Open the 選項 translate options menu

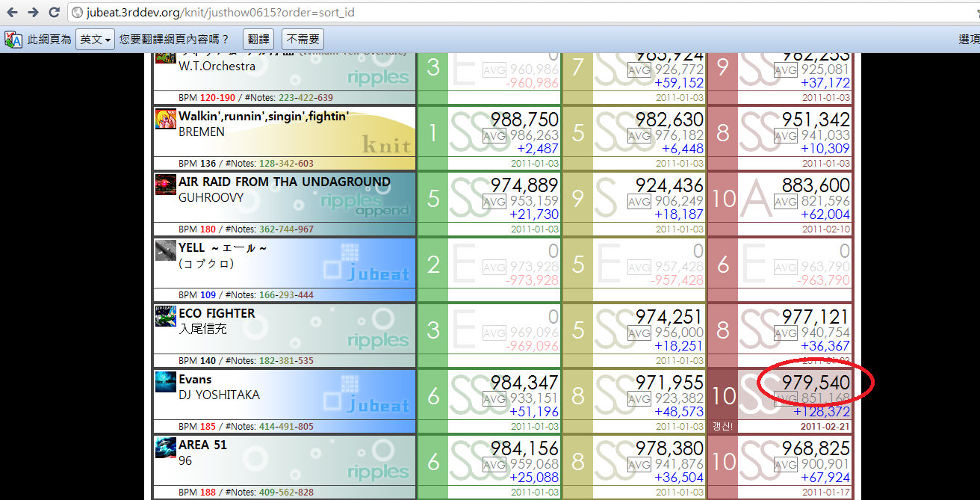point(969,40)
